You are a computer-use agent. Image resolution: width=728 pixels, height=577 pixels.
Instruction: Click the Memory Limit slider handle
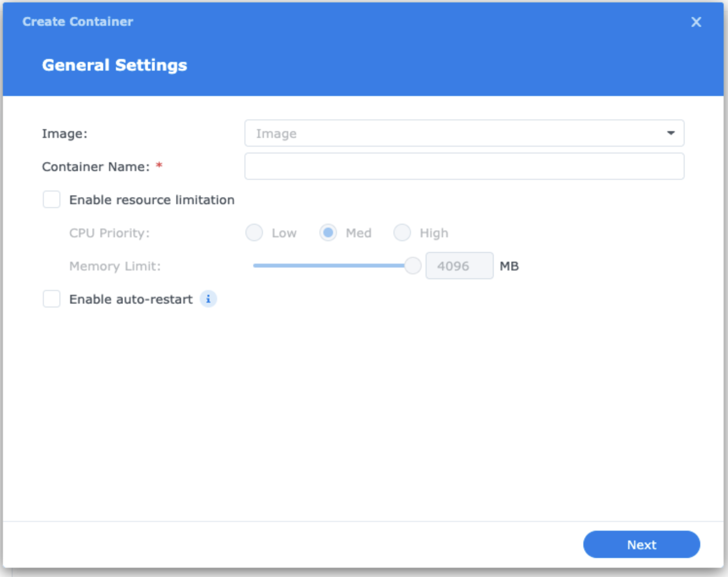[x=412, y=266]
